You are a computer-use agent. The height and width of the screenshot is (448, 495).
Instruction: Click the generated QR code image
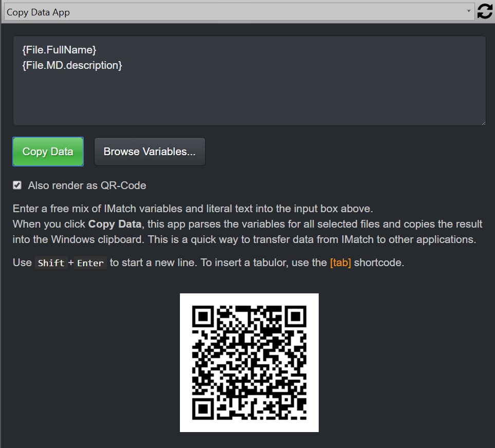pyautogui.click(x=249, y=363)
